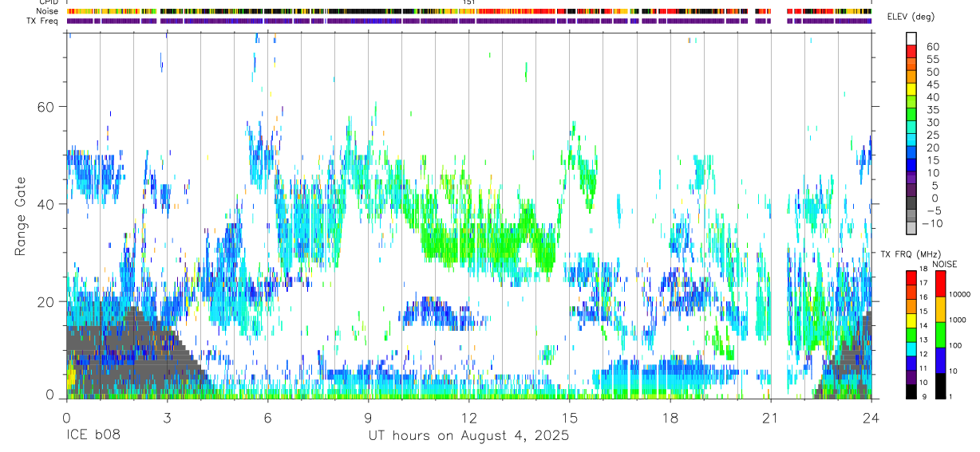The height and width of the screenshot is (452, 980).
Task: Click the 6 tick on UT hours axis
Action: [x=267, y=418]
